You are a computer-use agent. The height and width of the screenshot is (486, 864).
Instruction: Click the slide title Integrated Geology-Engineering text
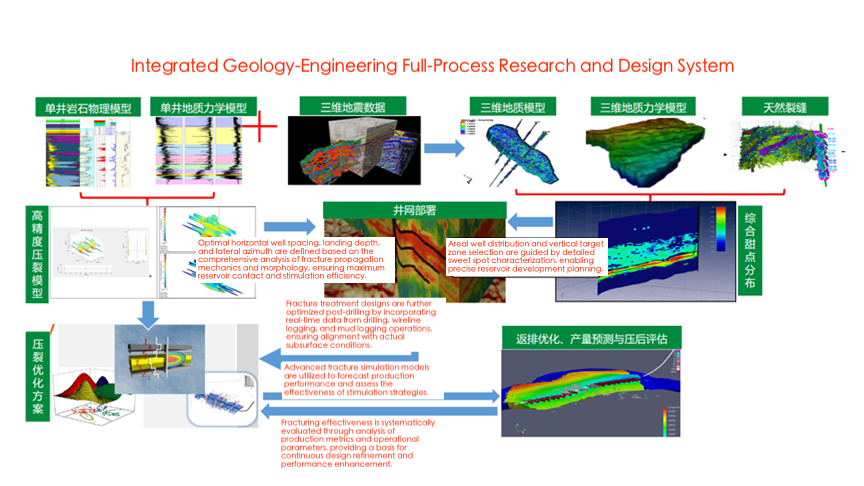pyautogui.click(x=433, y=65)
